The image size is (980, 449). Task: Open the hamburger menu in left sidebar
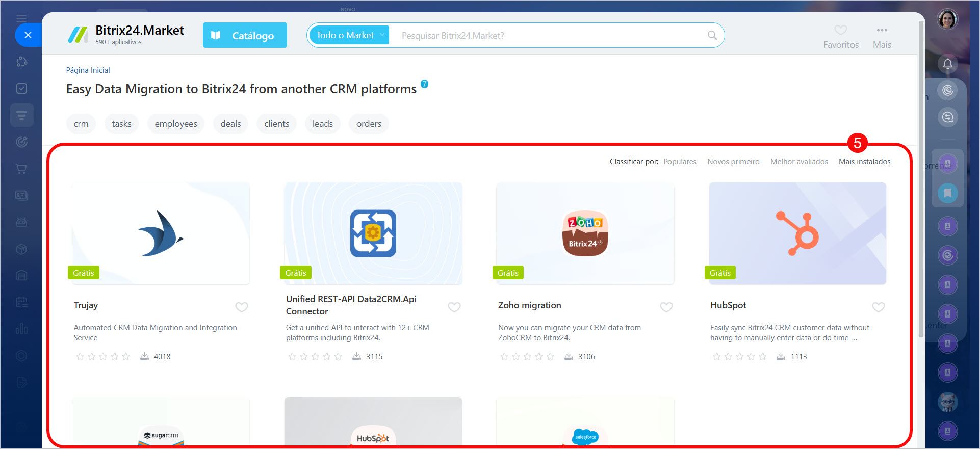point(21,19)
